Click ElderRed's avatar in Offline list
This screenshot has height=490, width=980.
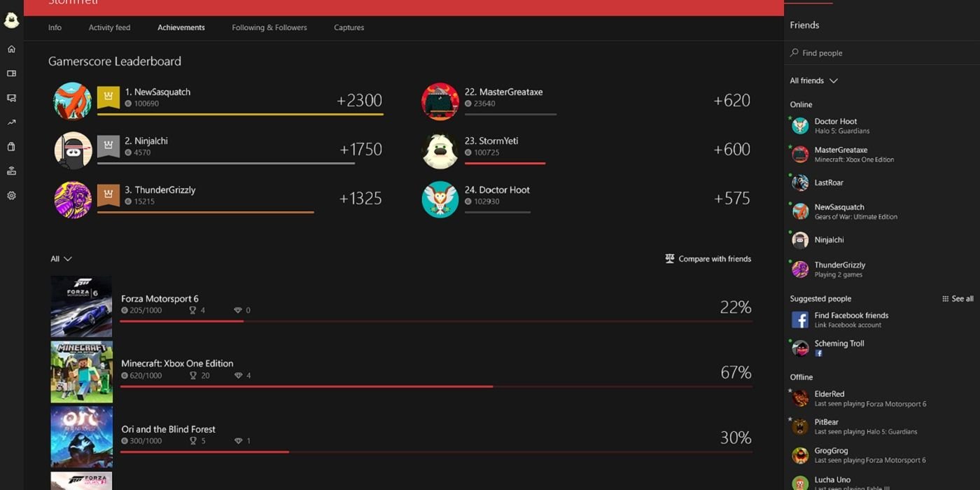click(800, 398)
